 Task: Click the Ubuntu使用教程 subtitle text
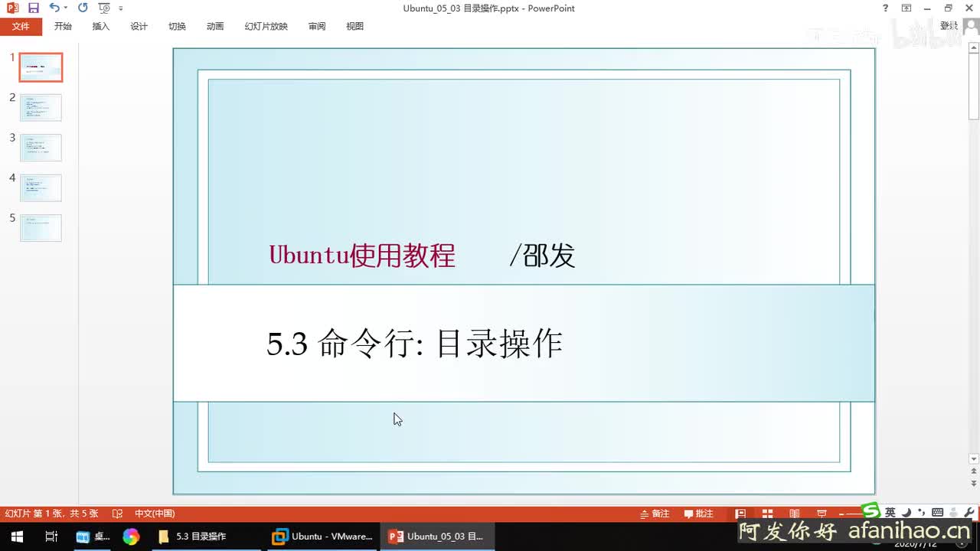pos(362,255)
